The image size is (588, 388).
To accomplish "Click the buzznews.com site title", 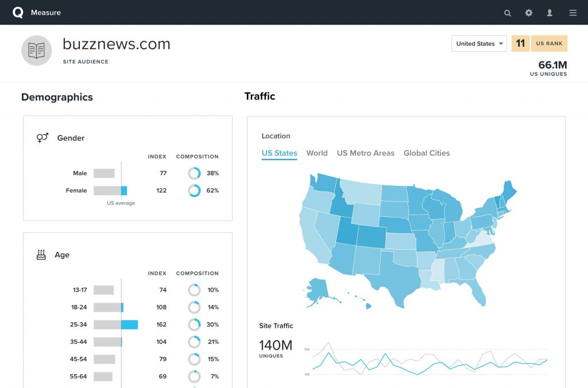I will tap(116, 44).
